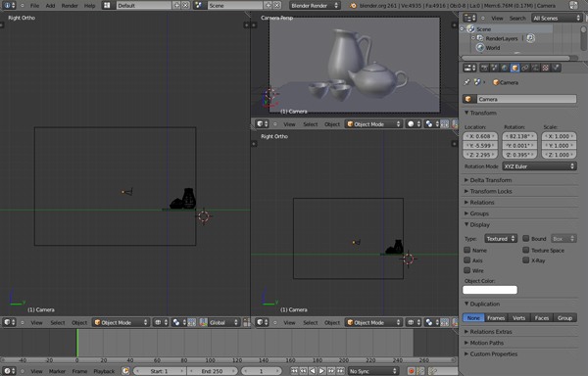Screen dimensions: 588x376
Task: Select the Faces duplication button
Action: [542, 318]
